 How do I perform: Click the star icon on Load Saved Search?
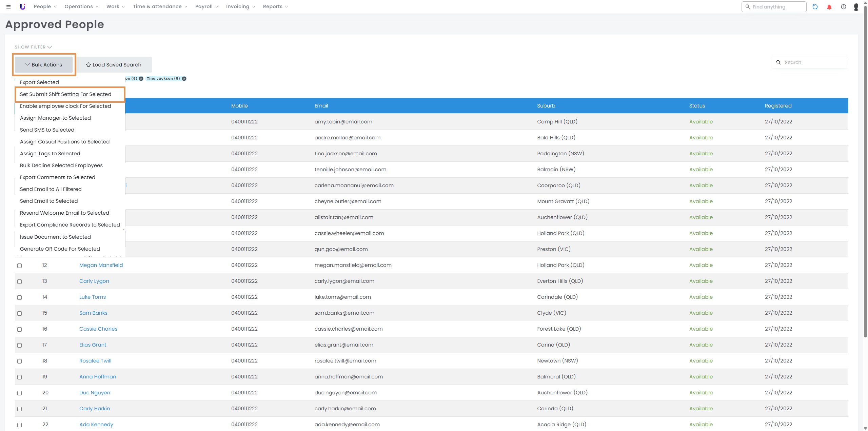pos(88,65)
